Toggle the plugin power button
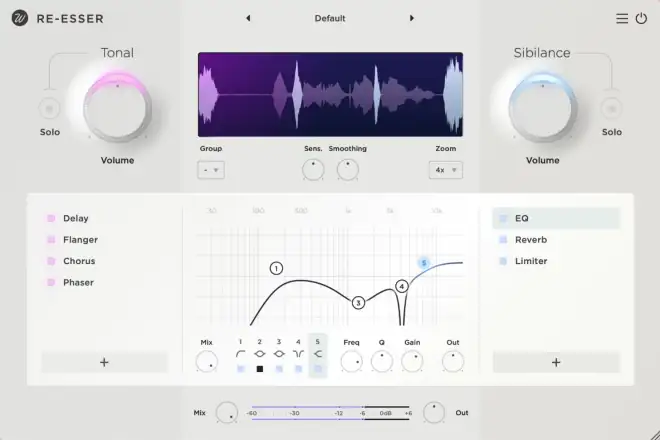660x440 pixels. (x=641, y=19)
